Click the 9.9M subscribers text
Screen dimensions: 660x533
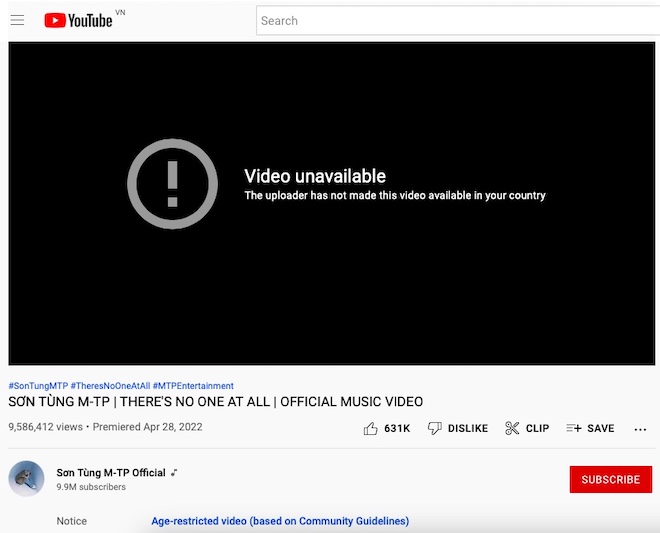click(x=91, y=487)
